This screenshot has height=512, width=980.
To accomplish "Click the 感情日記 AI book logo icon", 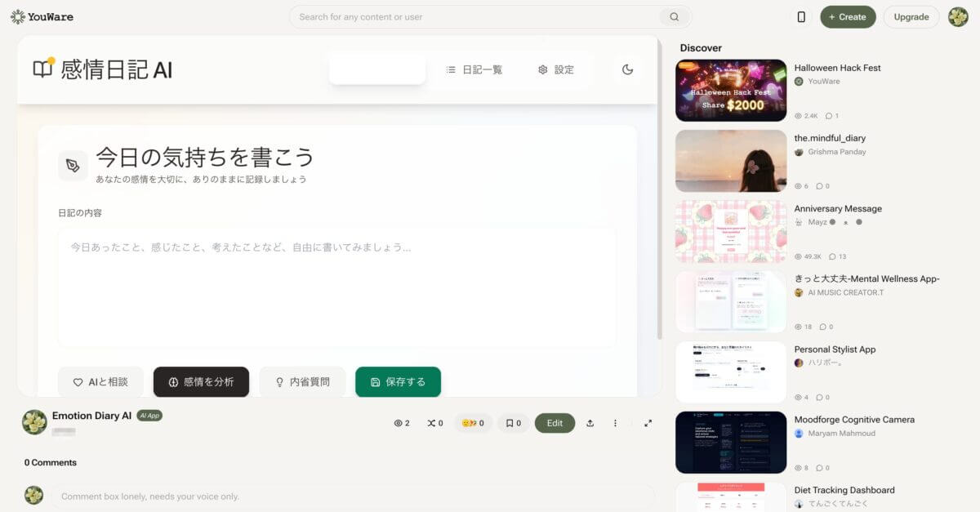I will click(43, 69).
